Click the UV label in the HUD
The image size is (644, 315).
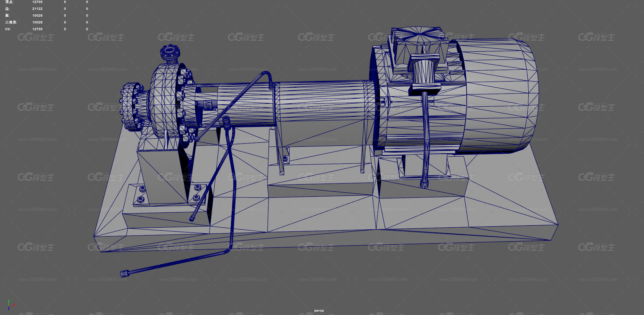[x=8, y=29]
